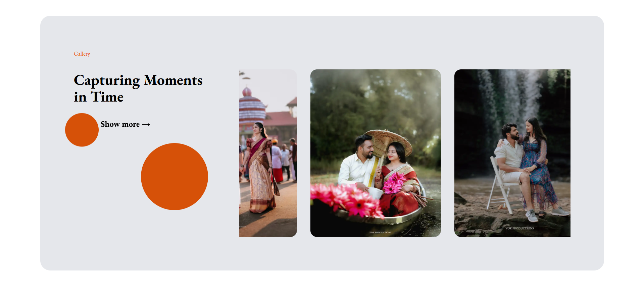The width and height of the screenshot is (644, 304).
Task: Click the word "Time" in the heading
Action: point(107,97)
